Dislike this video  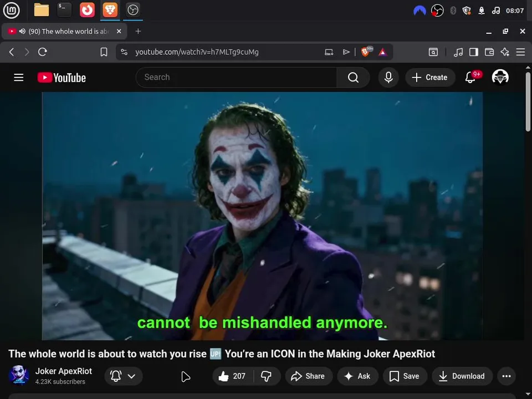[x=267, y=376]
